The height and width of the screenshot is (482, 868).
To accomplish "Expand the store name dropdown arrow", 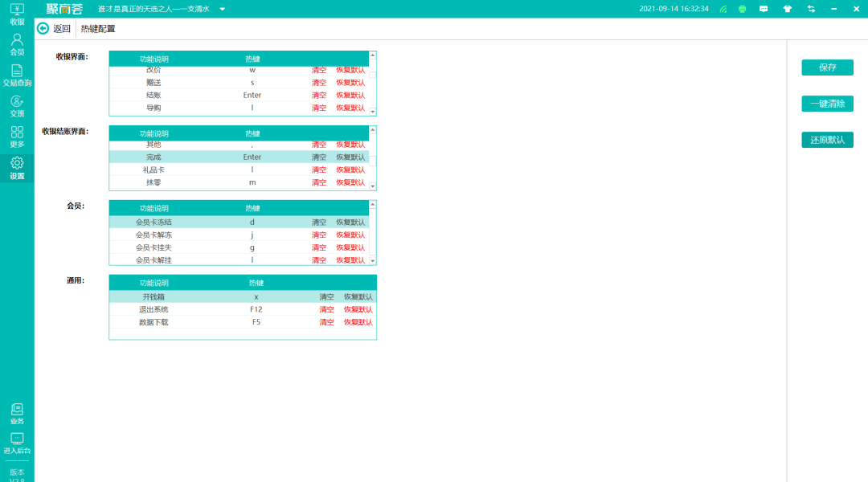I will pos(223,10).
